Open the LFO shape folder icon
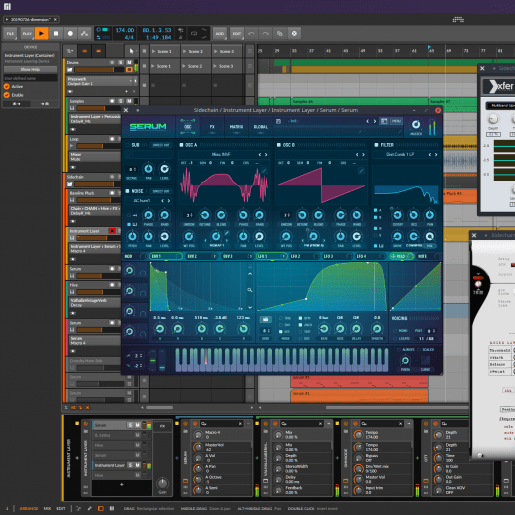 [265, 319]
